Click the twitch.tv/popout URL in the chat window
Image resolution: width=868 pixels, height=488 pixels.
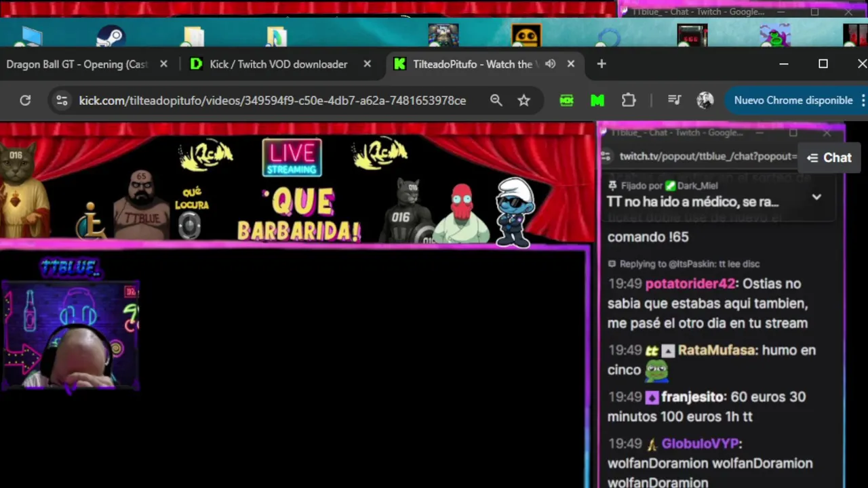708,157
